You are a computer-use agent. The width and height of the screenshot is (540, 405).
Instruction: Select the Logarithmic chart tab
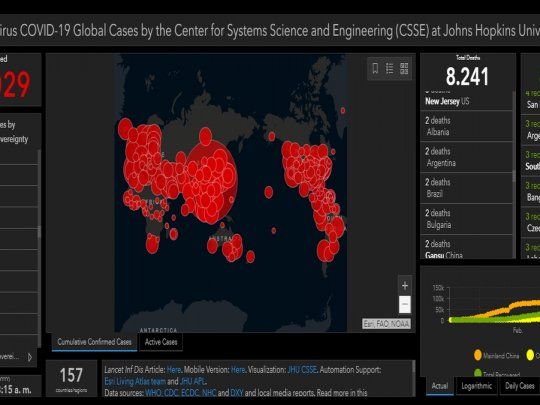tap(476, 386)
